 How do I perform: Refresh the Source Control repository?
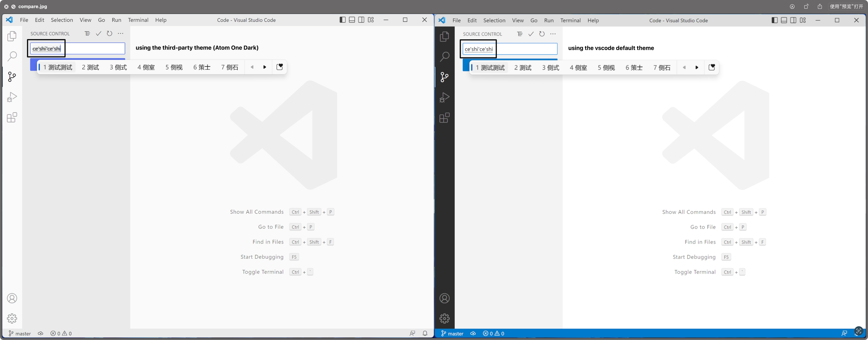pos(109,33)
